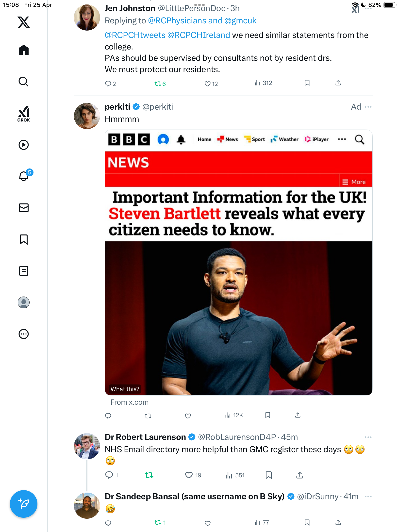This screenshot has height=532, width=399.
Task: Open Grok from the sidebar
Action: (24, 114)
